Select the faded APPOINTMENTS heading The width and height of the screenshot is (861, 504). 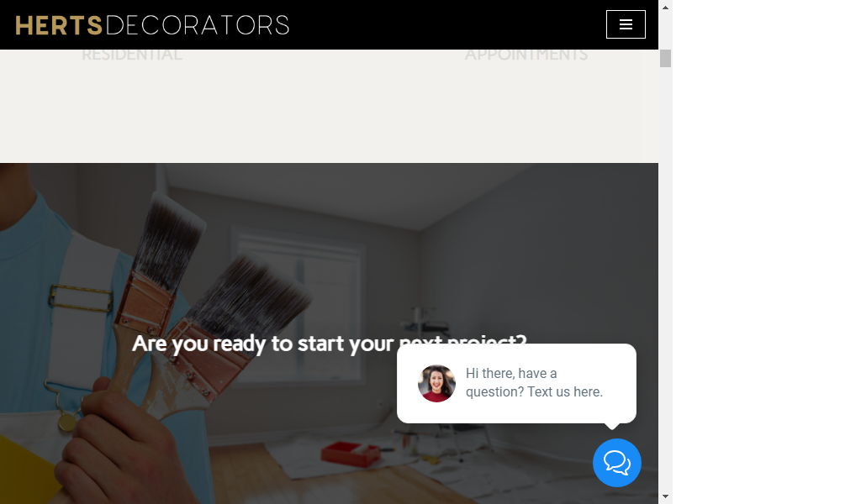coord(526,55)
